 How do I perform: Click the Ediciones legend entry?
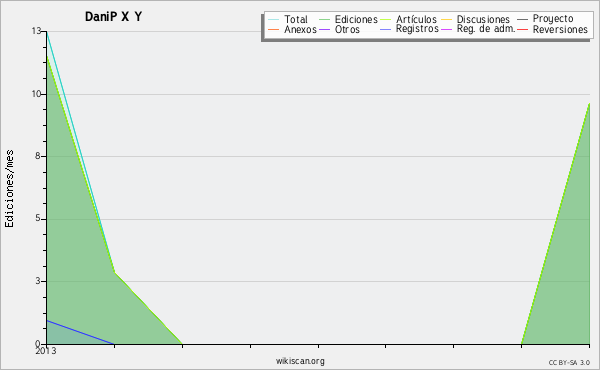pyautogui.click(x=348, y=19)
